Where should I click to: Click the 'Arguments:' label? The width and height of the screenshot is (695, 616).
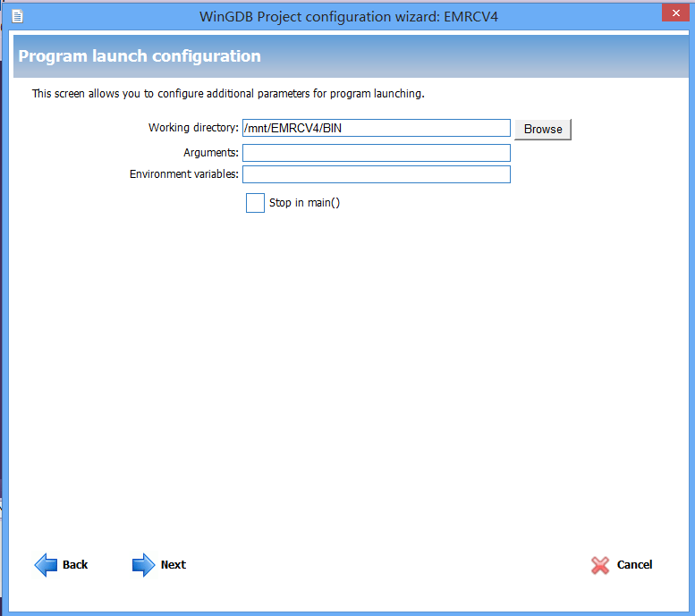point(211,153)
